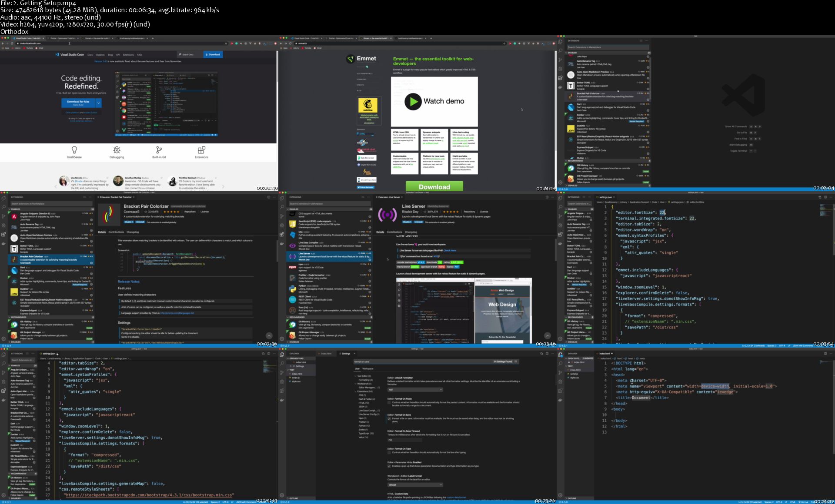Click the Extensions blocks icon beside Built-in Git

click(201, 150)
